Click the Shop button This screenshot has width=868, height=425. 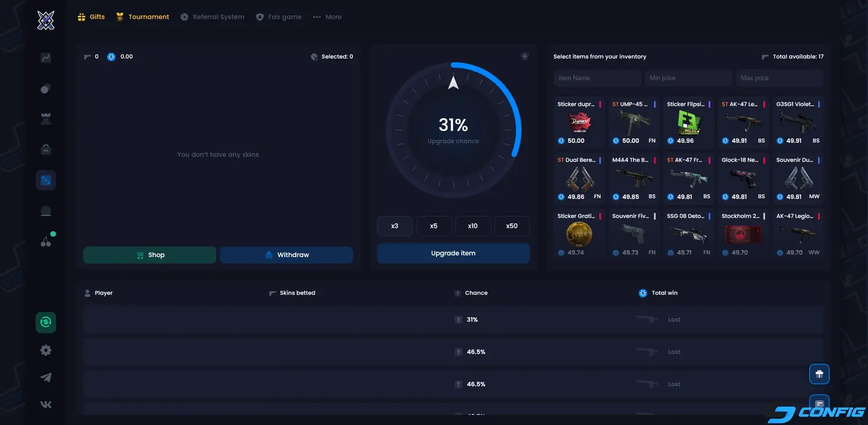(149, 254)
